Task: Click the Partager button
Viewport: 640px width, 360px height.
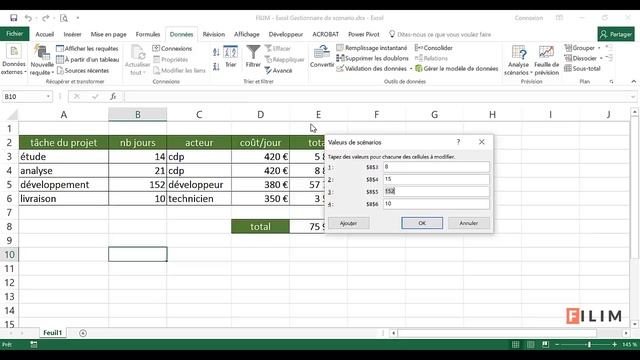Action: 616,34
